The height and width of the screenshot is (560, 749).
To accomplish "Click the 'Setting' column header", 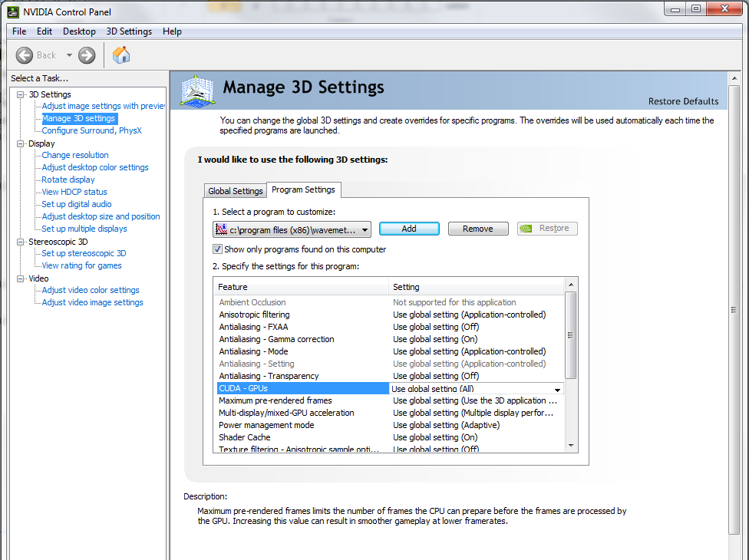I will 477,287.
